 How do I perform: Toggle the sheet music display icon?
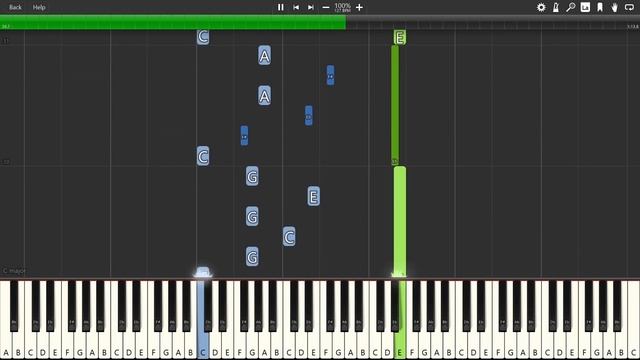coord(585,7)
